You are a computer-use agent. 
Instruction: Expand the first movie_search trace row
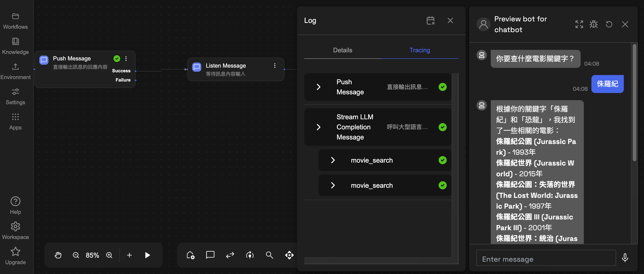tap(333, 160)
